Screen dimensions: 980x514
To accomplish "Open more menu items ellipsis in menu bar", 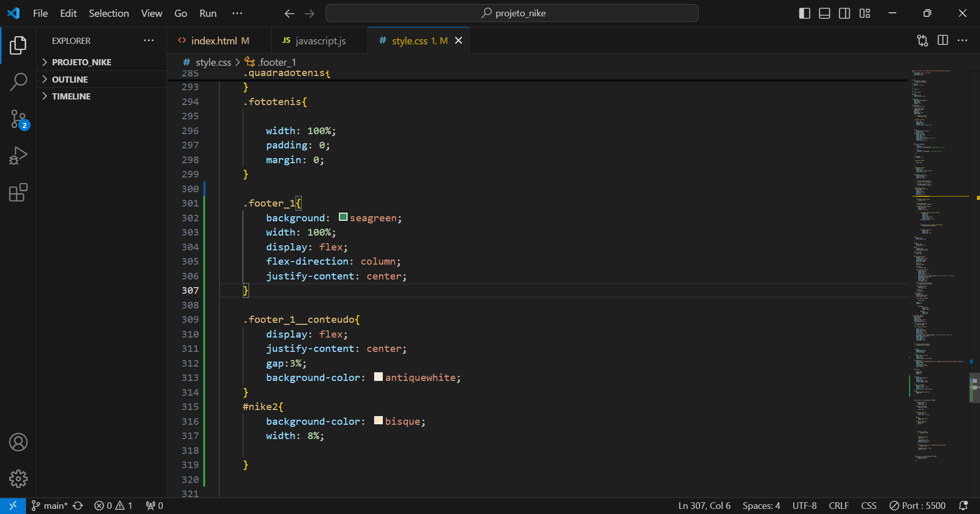I will 237,13.
